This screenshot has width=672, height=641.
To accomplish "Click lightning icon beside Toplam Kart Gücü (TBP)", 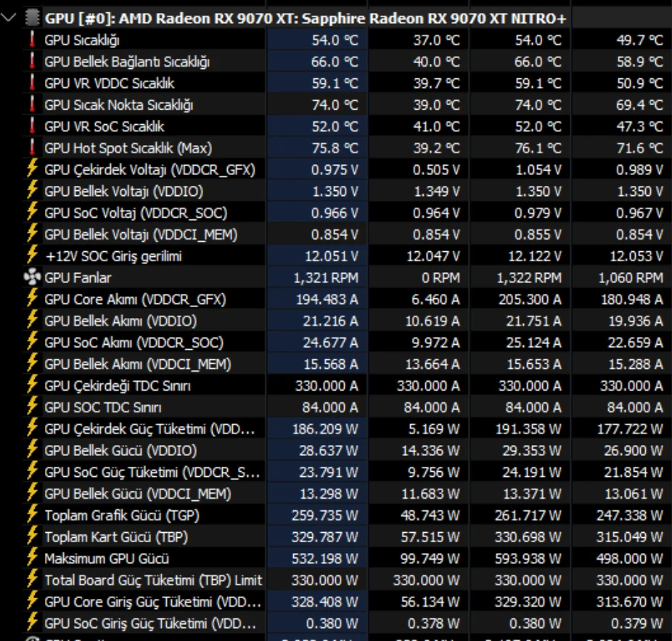I will (x=32, y=536).
